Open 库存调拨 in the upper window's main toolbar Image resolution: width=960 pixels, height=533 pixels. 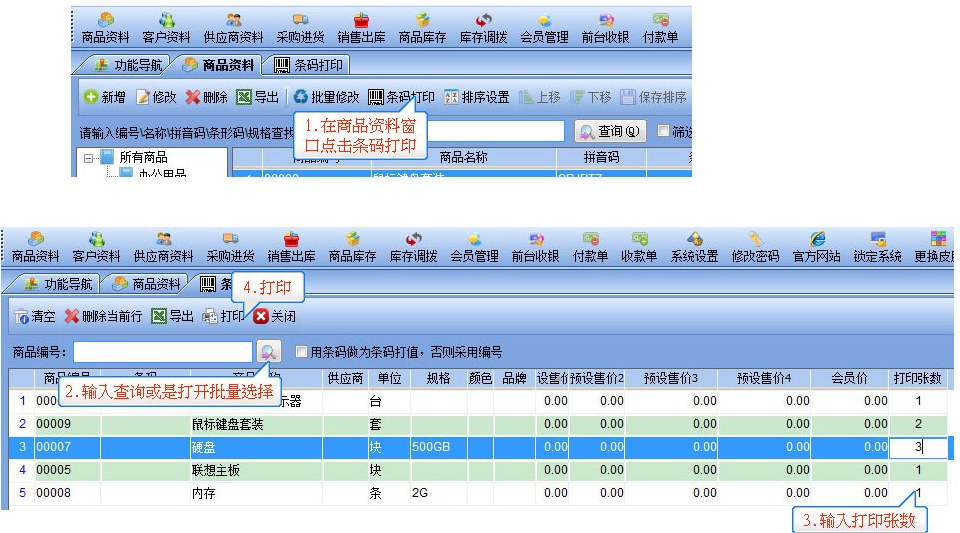(483, 29)
